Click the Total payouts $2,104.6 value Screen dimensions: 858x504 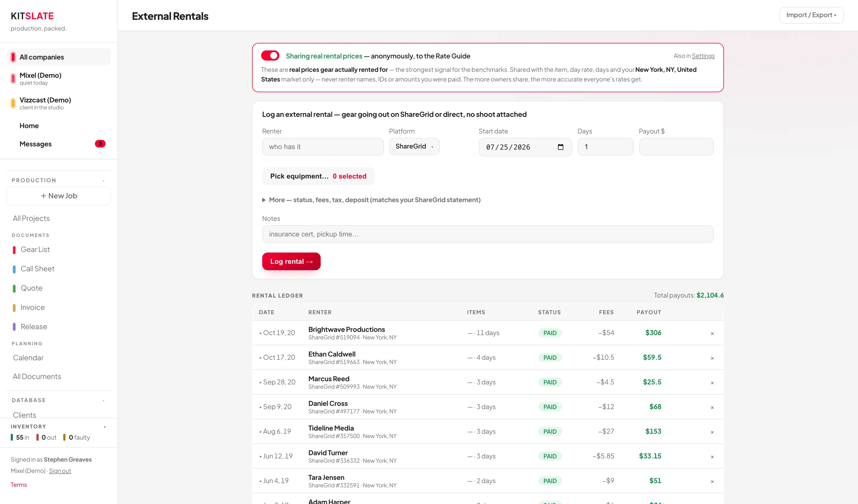tap(710, 295)
